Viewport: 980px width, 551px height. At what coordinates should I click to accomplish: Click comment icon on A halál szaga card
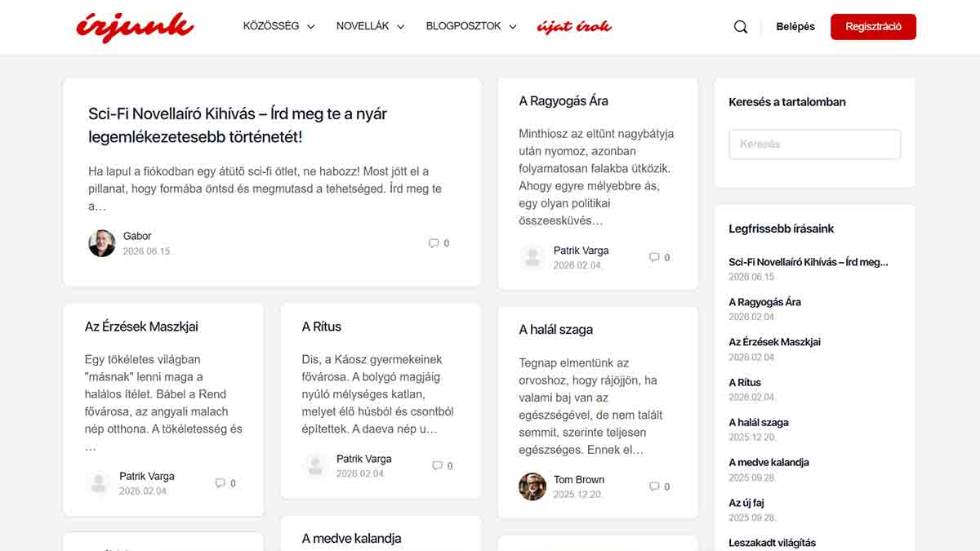pyautogui.click(x=654, y=487)
